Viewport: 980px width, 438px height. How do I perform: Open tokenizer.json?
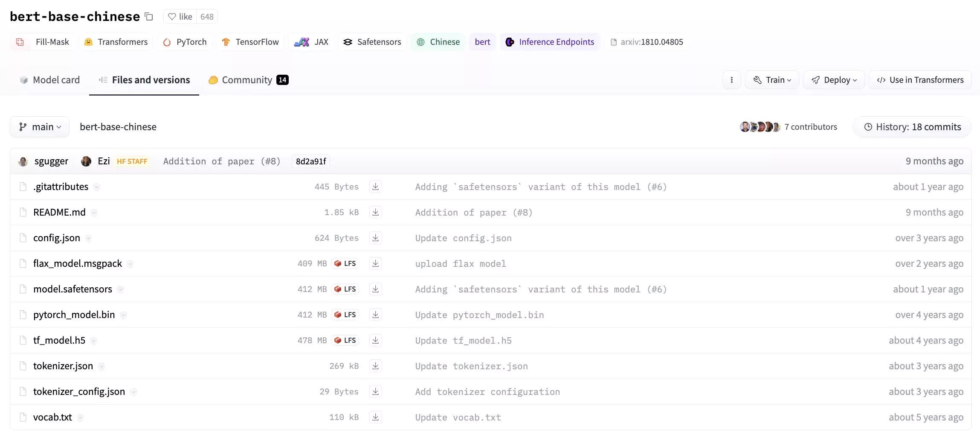(63, 366)
